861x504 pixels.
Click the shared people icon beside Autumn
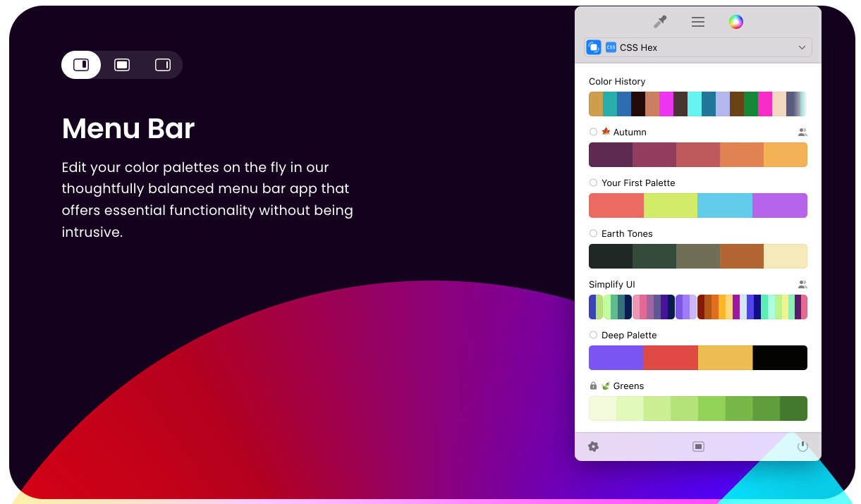pyautogui.click(x=802, y=132)
